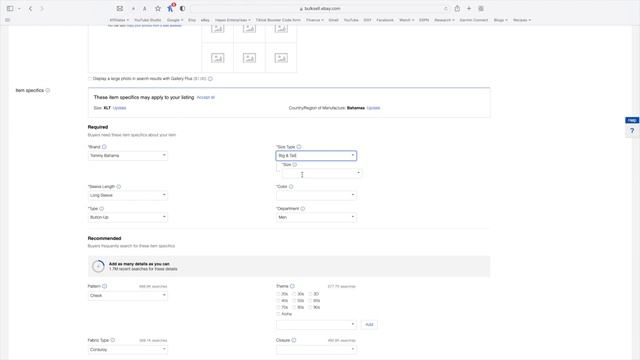
Task: Open the empty Size dropdown
Action: click(322, 173)
